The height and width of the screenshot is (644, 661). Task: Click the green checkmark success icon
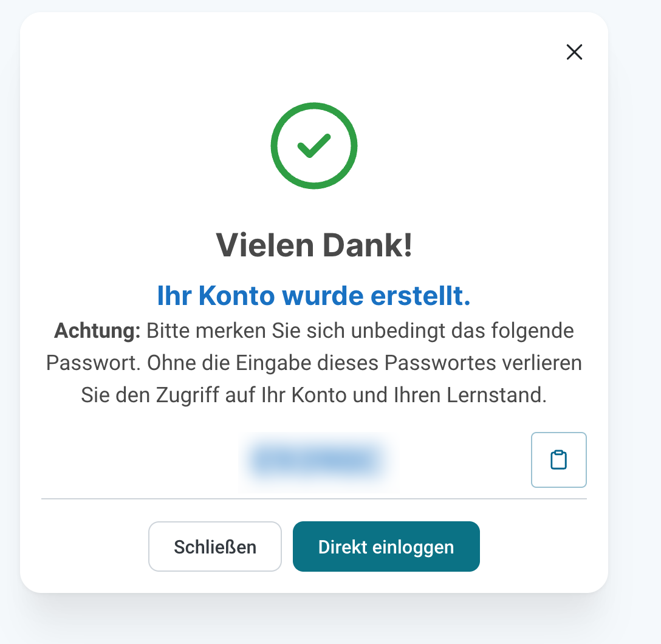[x=314, y=145]
